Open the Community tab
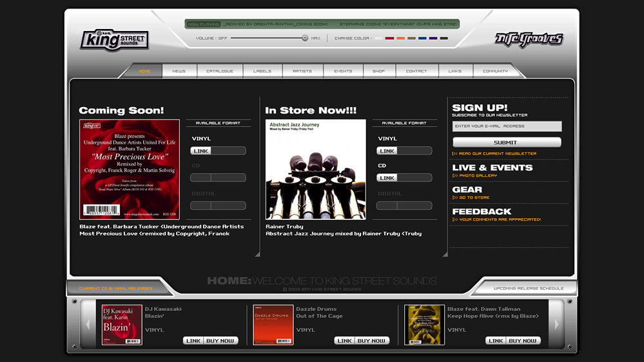Viewport: 644px width, 362px height. tap(495, 71)
